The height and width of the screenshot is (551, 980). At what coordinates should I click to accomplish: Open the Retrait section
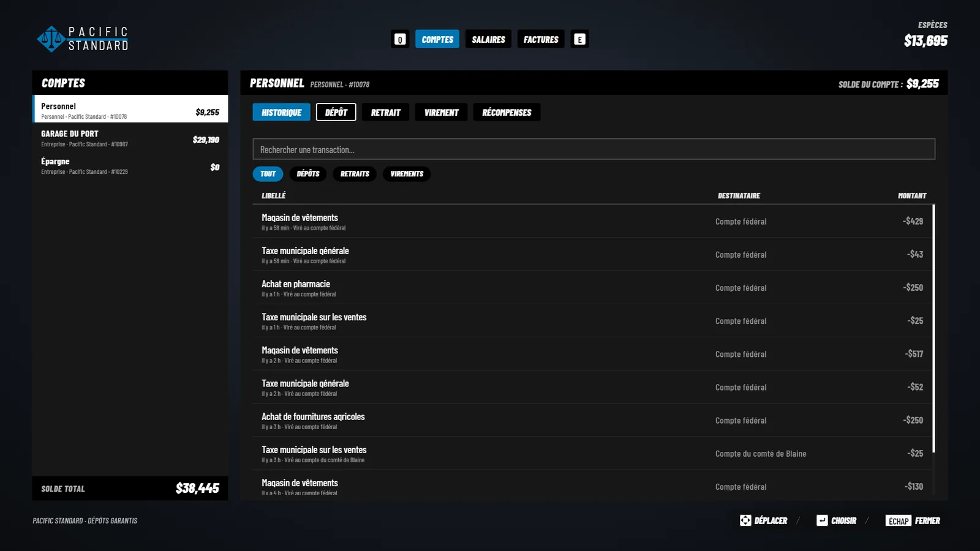pyautogui.click(x=385, y=112)
